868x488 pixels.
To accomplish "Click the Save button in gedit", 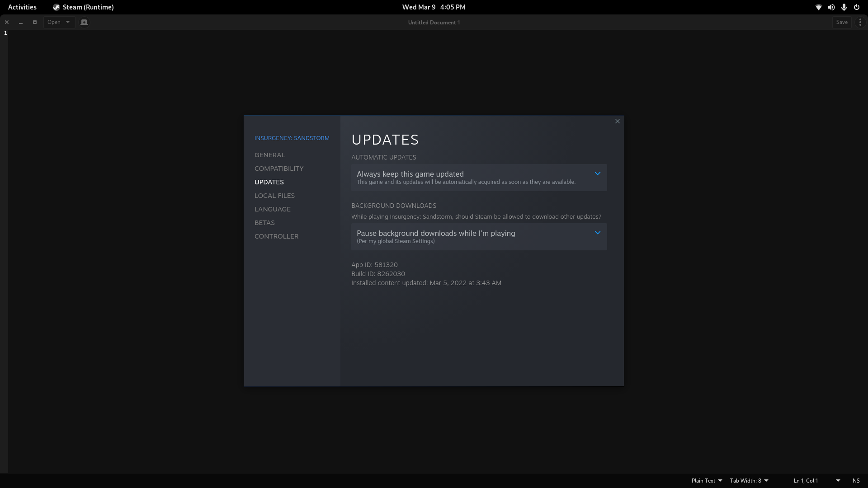I will [842, 22].
